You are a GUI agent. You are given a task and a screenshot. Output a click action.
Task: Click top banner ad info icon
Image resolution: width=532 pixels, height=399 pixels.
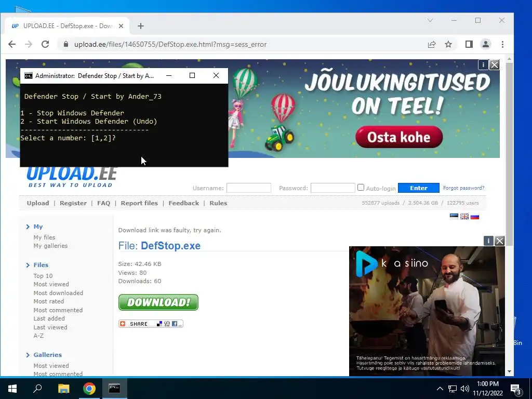483,65
